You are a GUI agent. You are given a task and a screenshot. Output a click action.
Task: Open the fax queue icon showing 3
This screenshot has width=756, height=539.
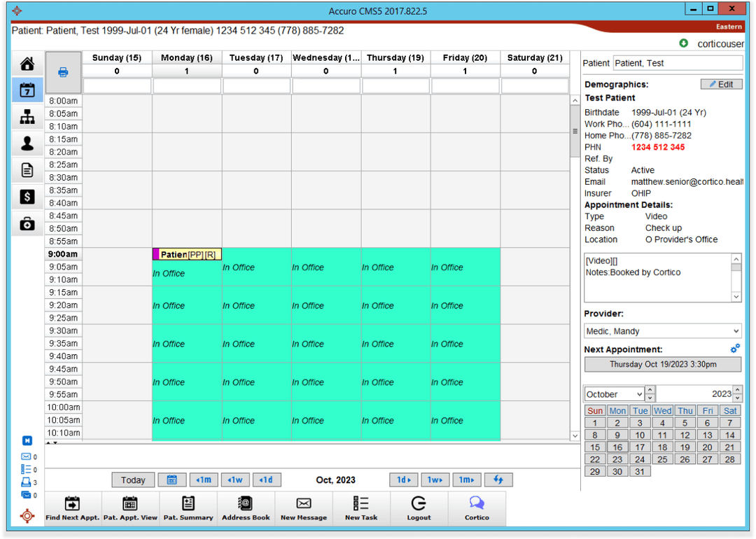click(x=25, y=482)
